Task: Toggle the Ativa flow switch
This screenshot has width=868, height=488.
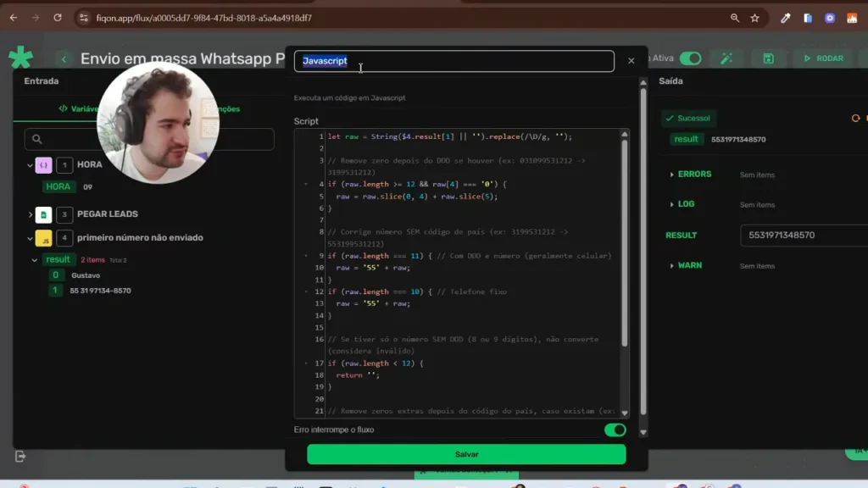Action: tap(690, 58)
